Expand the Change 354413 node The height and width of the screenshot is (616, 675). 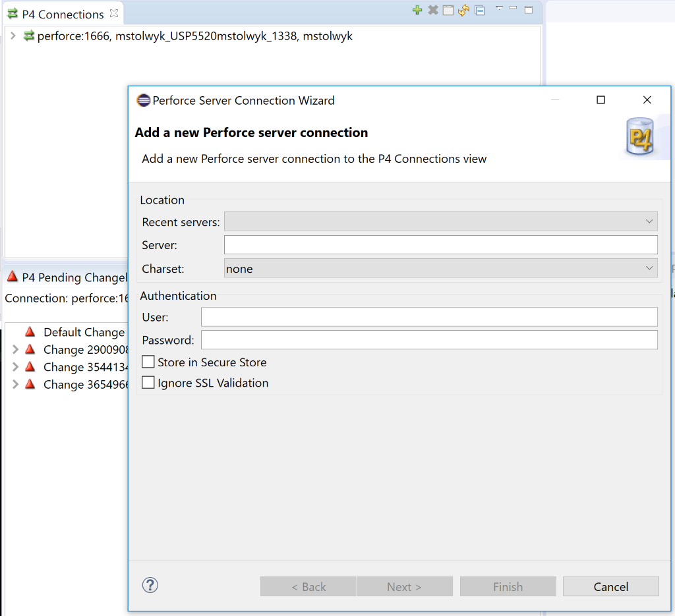(15, 366)
